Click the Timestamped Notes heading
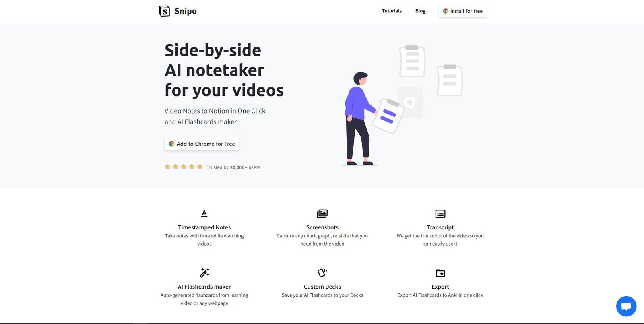 [x=204, y=227]
